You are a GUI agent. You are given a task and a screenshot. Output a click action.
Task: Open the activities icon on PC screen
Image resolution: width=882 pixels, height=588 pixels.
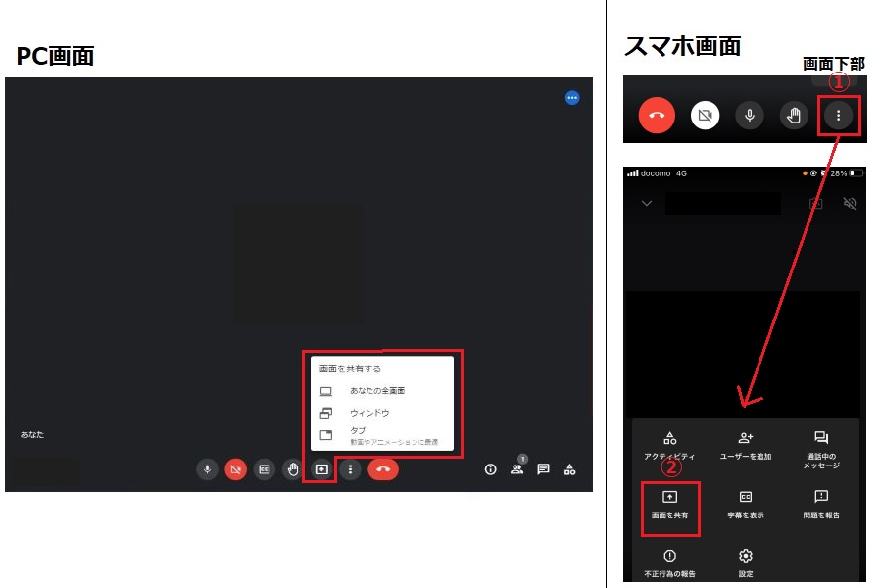point(569,469)
